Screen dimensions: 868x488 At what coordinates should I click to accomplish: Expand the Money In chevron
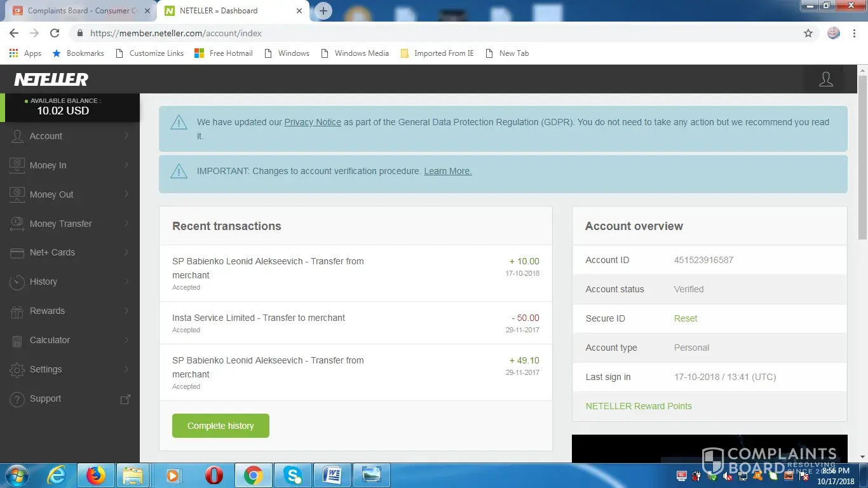126,165
